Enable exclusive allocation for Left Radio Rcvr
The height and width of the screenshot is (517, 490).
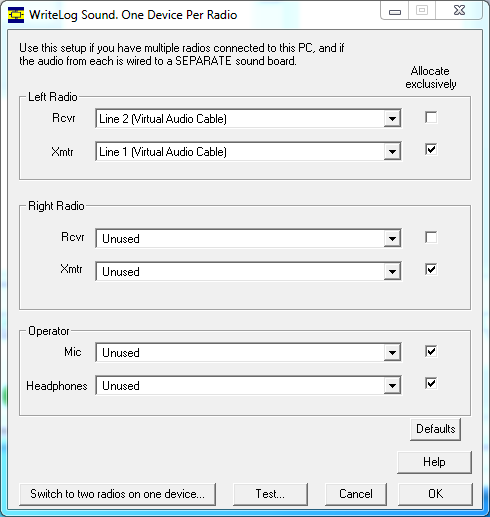pos(431,117)
